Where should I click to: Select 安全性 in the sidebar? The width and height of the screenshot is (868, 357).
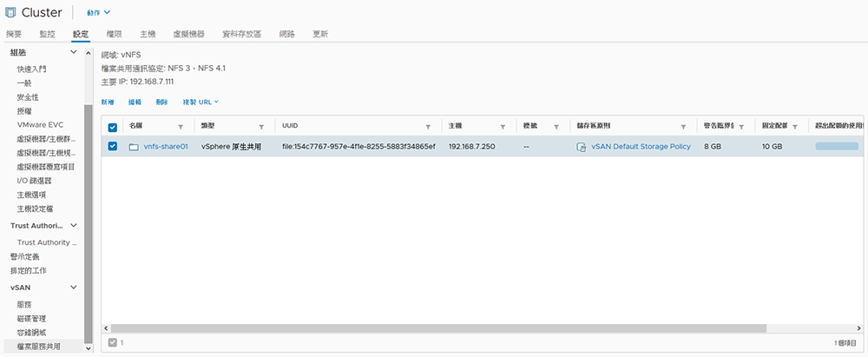pos(28,97)
